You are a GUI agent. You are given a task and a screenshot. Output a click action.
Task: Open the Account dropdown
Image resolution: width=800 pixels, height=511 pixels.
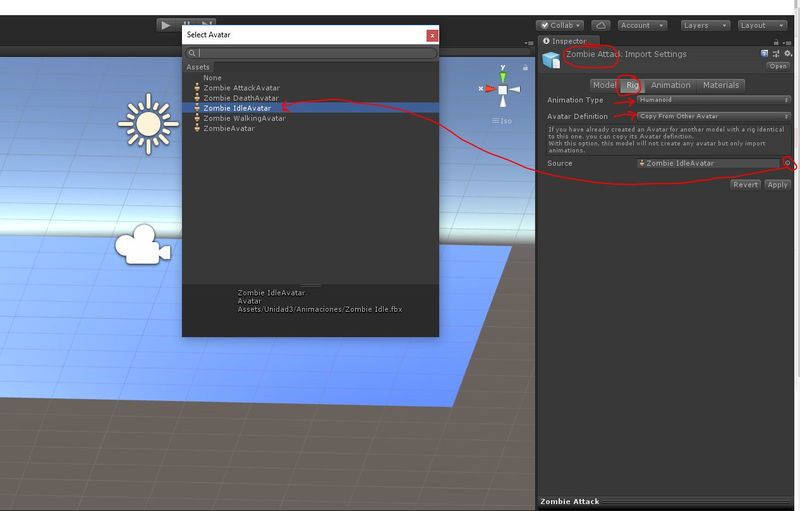click(x=642, y=25)
